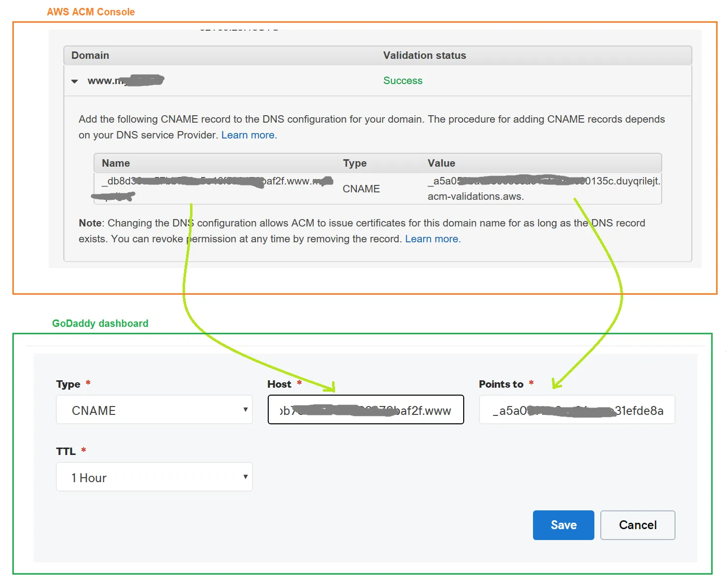Screen dimensions: 727x588
Task: Save the CNAME record
Action: (564, 525)
